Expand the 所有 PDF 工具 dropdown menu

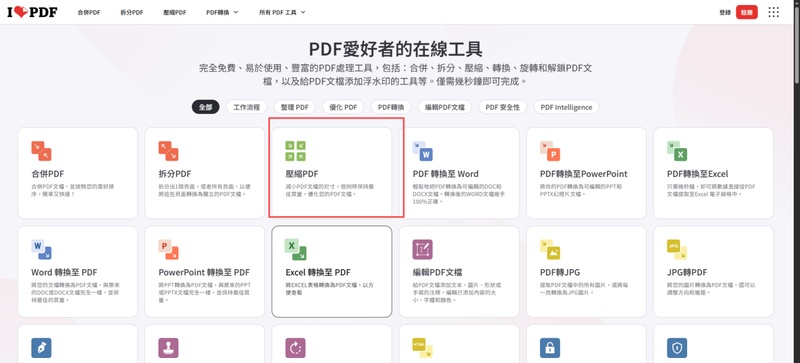(282, 12)
